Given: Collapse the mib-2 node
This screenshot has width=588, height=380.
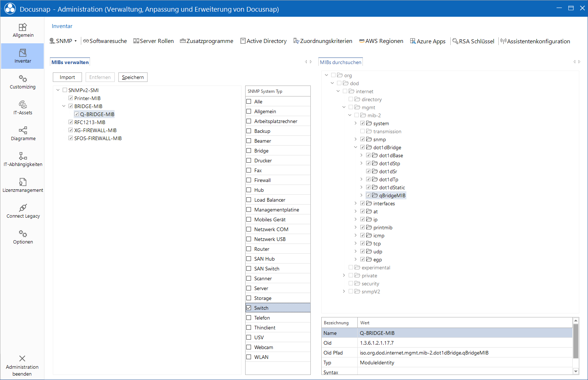Looking at the screenshot, I should point(350,115).
